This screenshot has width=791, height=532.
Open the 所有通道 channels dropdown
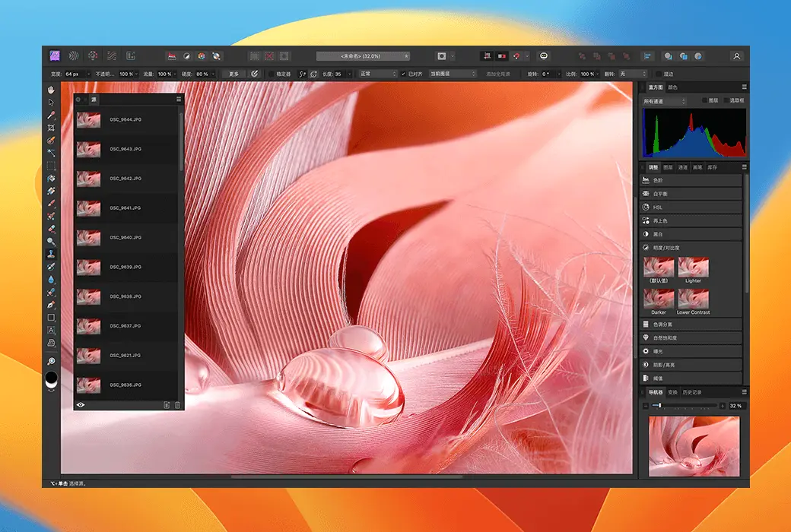[x=665, y=101]
